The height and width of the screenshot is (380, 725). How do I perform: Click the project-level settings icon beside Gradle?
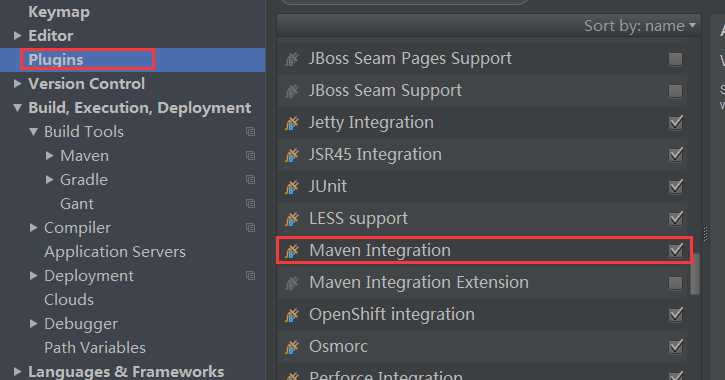pyautogui.click(x=250, y=180)
